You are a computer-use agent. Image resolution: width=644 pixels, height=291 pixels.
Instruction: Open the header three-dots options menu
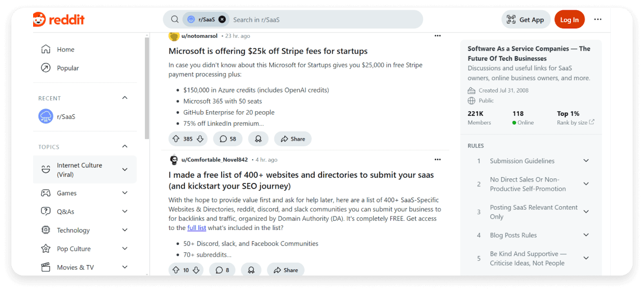(x=598, y=20)
